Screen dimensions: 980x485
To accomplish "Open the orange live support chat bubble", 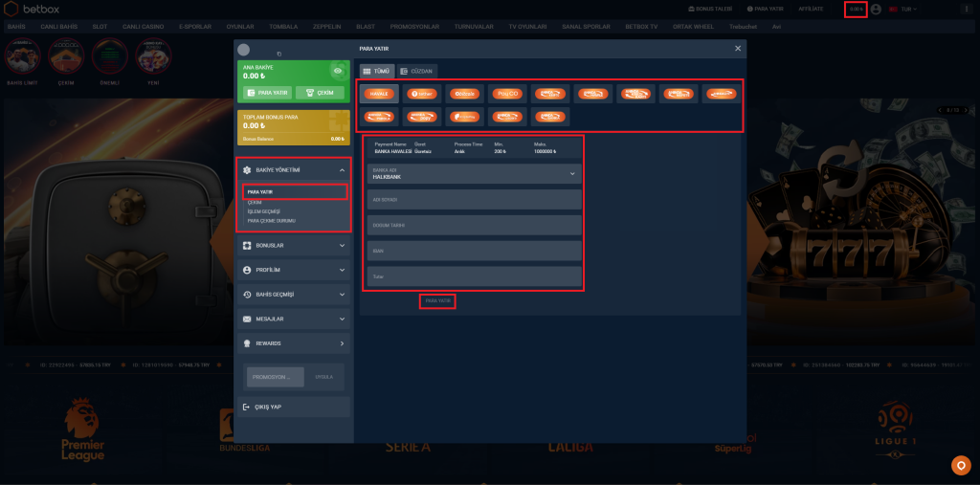I will pos(960,466).
